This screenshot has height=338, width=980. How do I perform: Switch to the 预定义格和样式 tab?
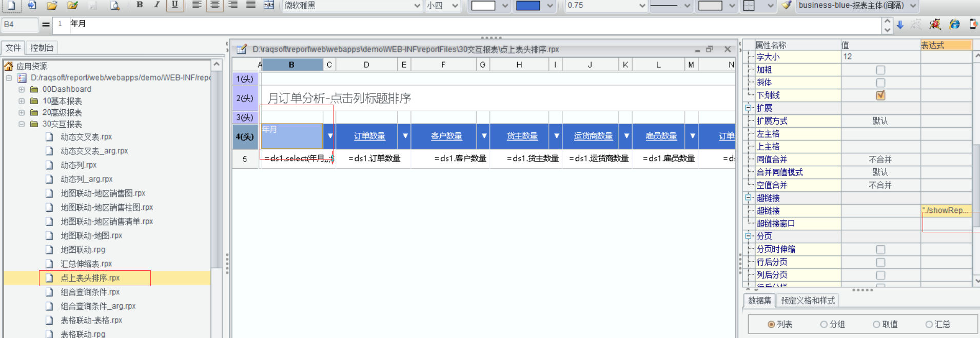[x=808, y=301]
